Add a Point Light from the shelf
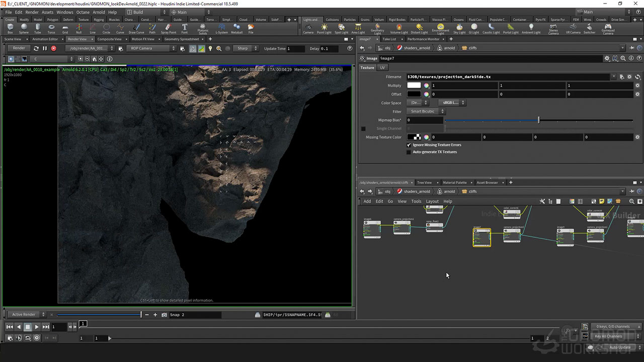Screen dimensions: 644x362 tap(324, 29)
